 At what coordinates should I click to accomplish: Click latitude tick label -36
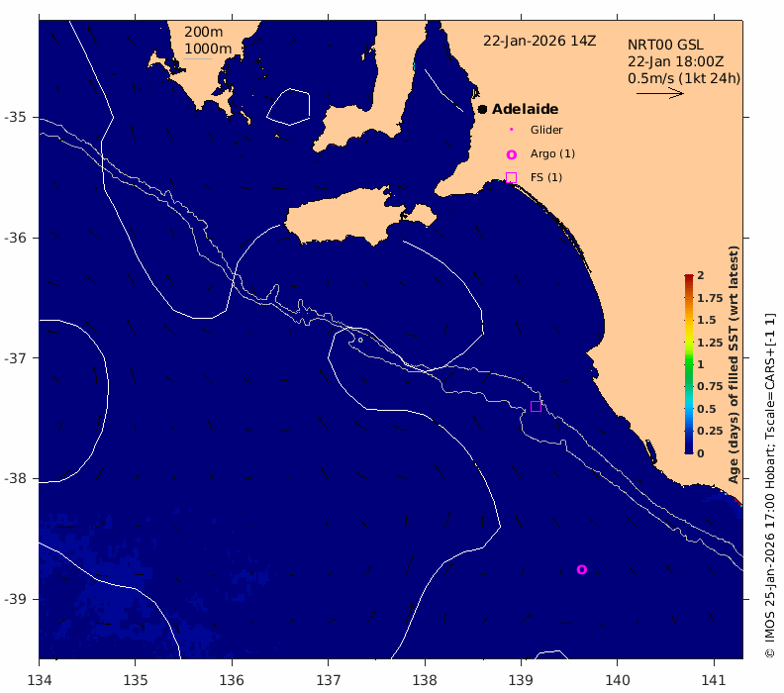click(15, 238)
